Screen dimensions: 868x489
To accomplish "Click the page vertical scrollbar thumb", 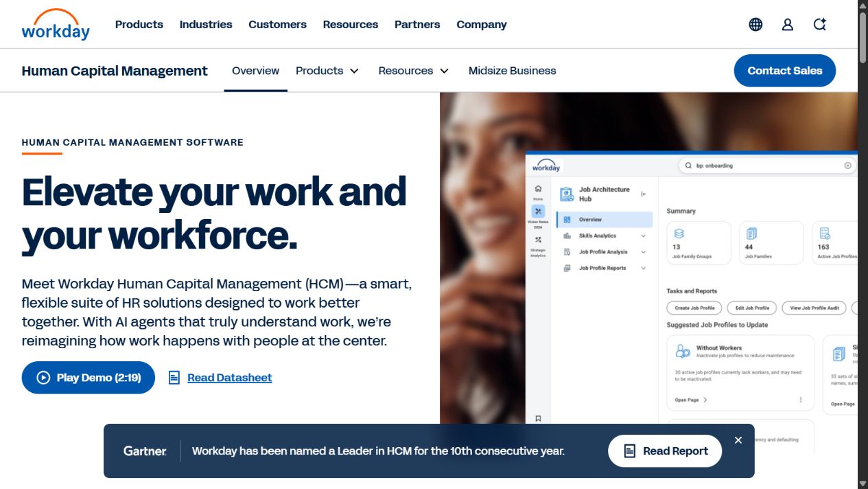I will [863, 38].
